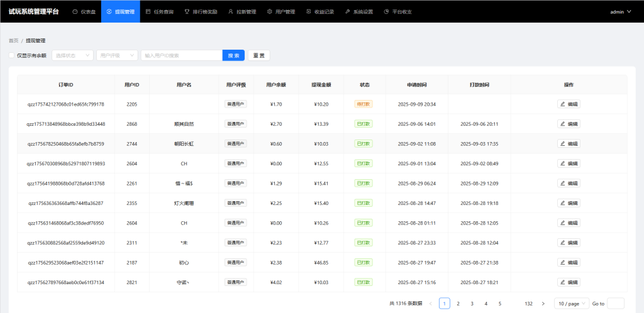Image resolution: width=644 pixels, height=313 pixels.
Task: Click the 任务查询 icon in the top navigation
Action: pyautogui.click(x=148, y=11)
